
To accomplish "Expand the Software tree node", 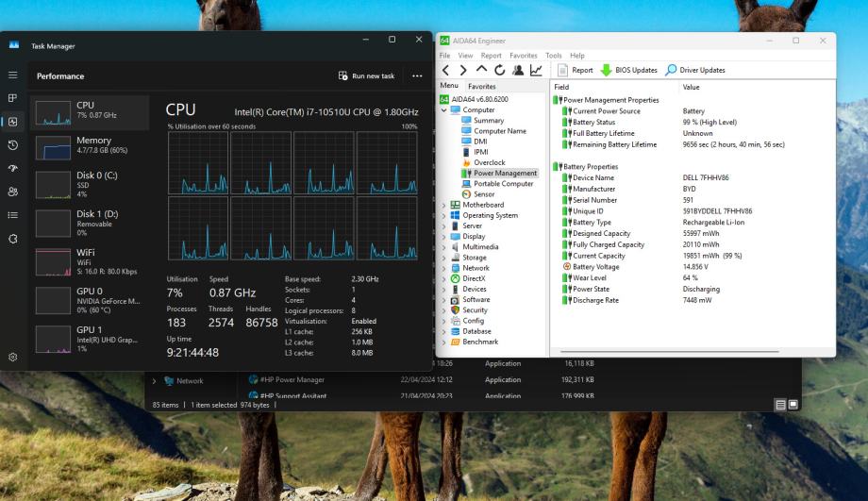I will 443,300.
